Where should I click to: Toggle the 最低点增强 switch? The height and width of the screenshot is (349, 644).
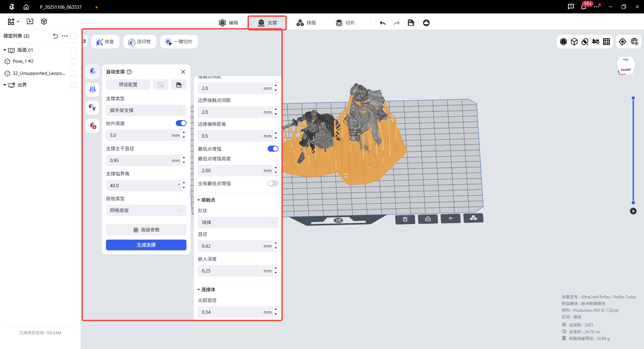coord(273,149)
